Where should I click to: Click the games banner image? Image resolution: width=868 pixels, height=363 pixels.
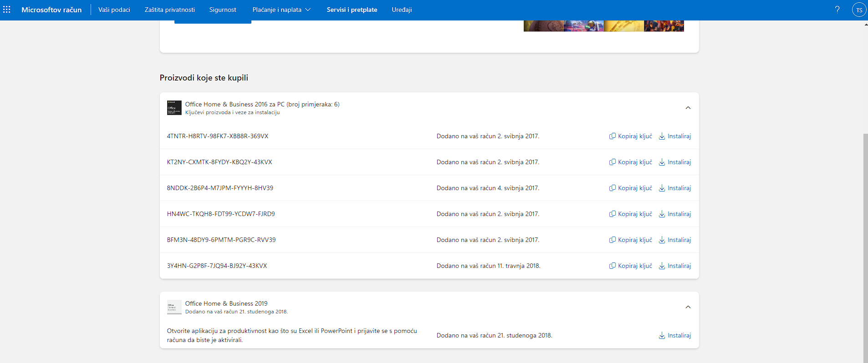tap(604, 26)
